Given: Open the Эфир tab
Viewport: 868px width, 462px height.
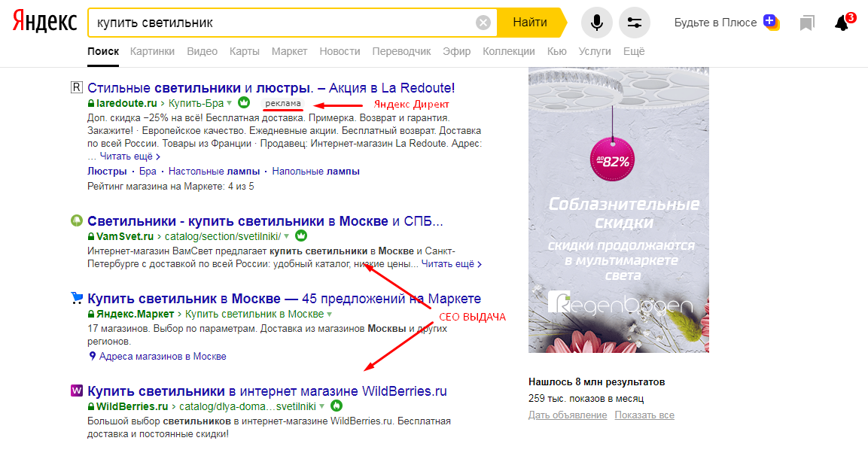Looking at the screenshot, I should point(457,51).
